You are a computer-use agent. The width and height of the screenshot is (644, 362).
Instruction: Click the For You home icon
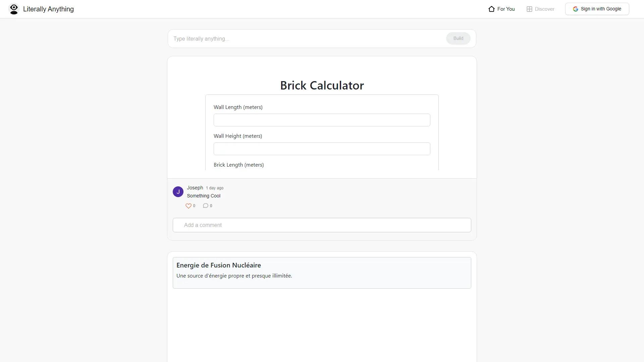(491, 9)
